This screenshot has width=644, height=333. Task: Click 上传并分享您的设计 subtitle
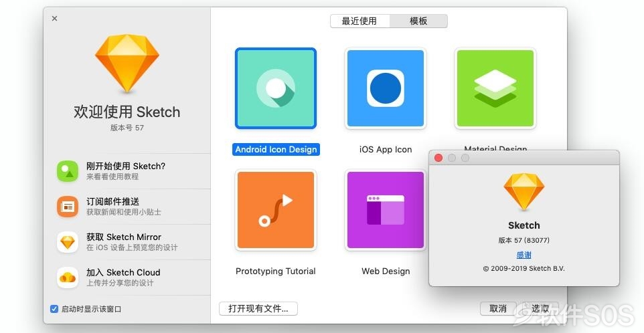coord(120,283)
